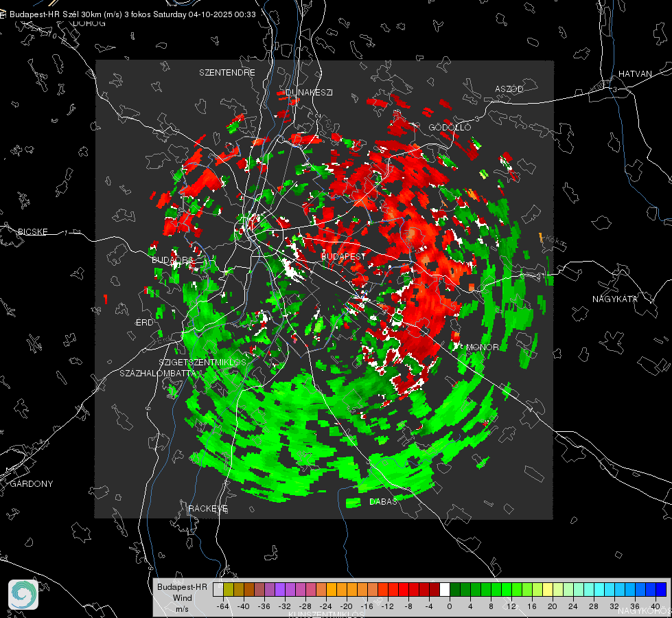Select the MONOR town label
672x618 pixels.
coord(482,347)
